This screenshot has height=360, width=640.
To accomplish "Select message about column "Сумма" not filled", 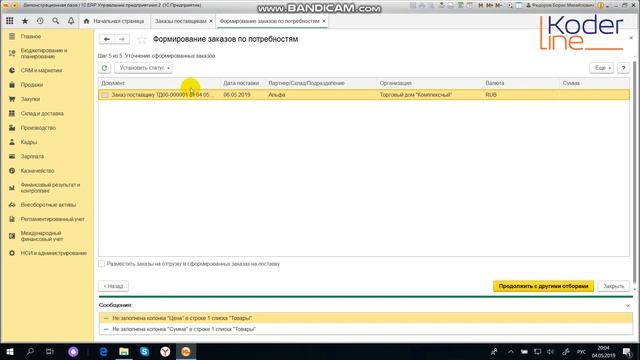I will [365, 329].
